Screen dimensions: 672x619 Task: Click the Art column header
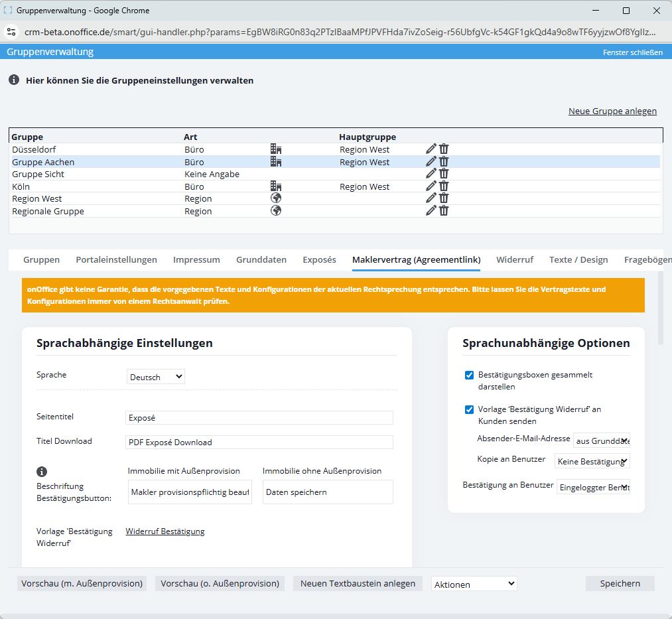tap(190, 137)
